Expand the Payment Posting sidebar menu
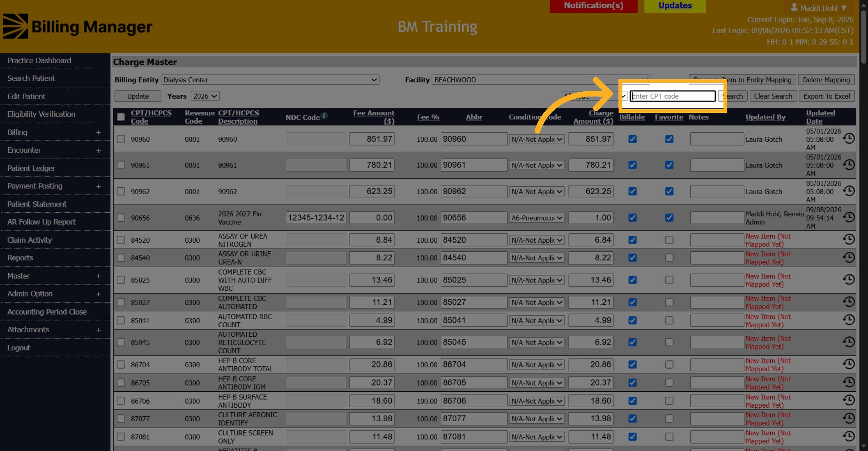Screen dimensions: 868x451 click(x=98, y=186)
